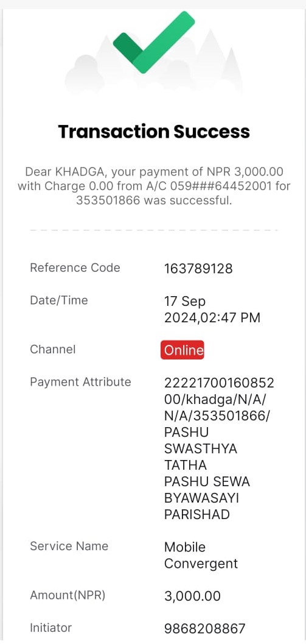Click the reference code 163789128
Screen dimensions: 306x644
pos(198,269)
